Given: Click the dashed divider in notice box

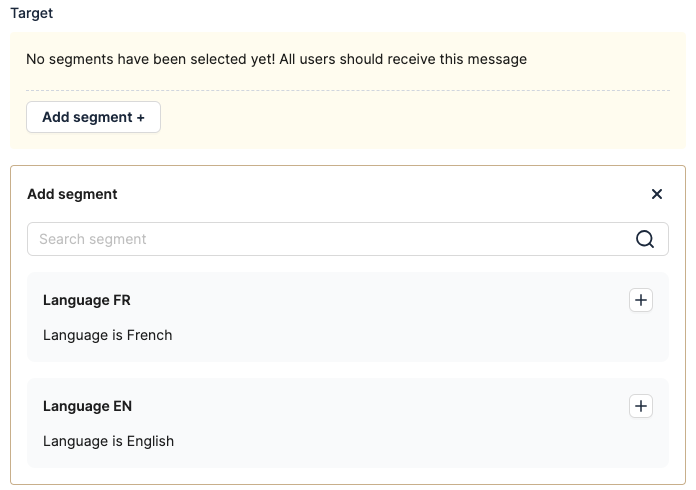Looking at the screenshot, I should (400, 91).
